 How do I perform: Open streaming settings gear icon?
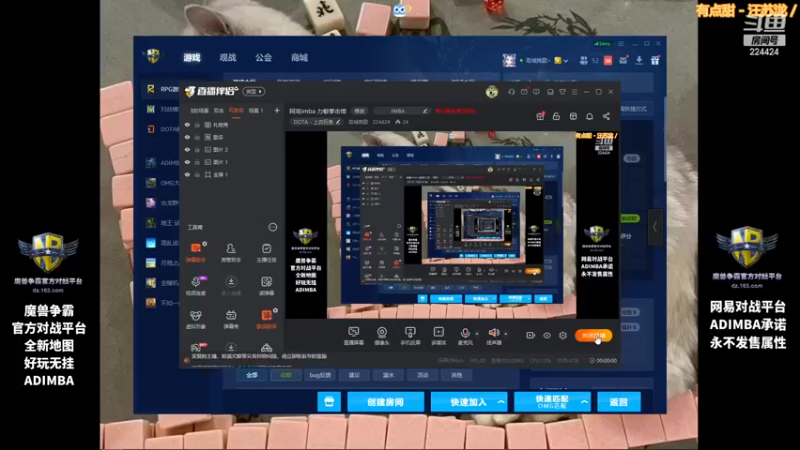click(x=563, y=335)
